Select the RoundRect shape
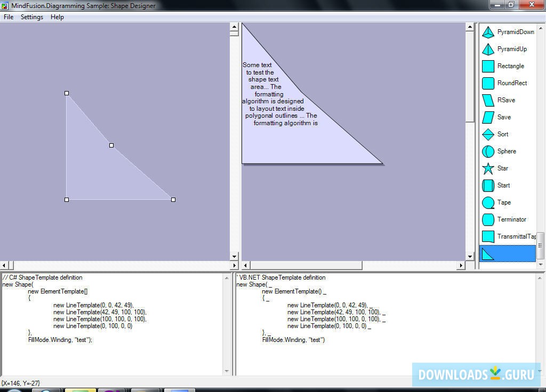The image size is (546, 392). point(507,83)
